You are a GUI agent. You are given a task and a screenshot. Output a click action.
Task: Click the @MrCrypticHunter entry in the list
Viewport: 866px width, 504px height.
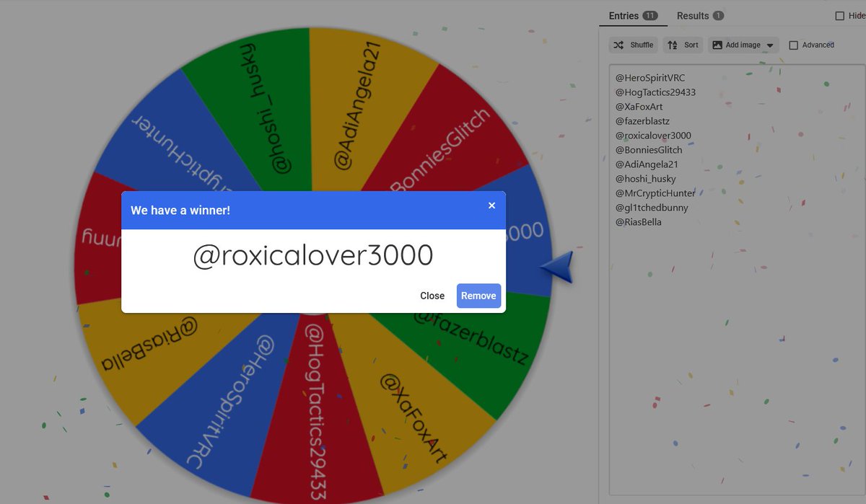click(655, 193)
